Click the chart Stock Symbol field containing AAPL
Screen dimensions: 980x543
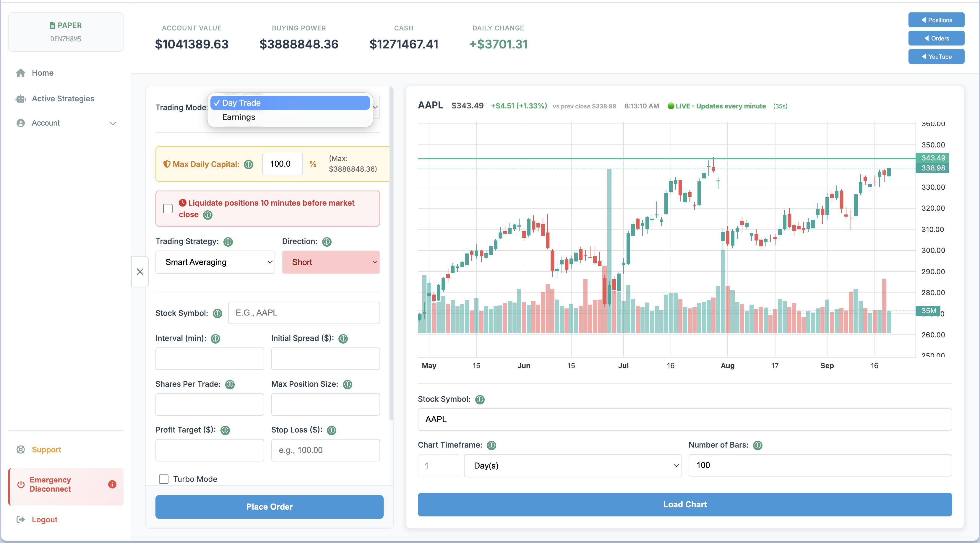(685, 420)
